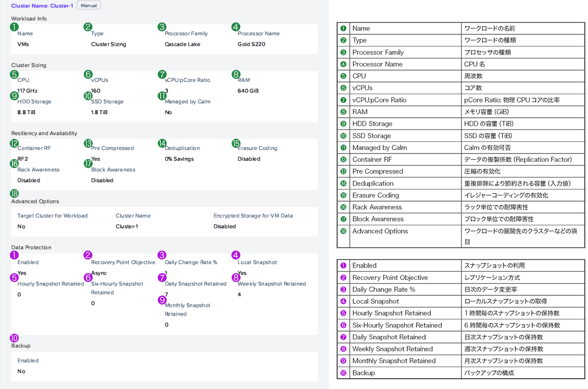
Task: Click the Manual button beside Cluster-1
Action: click(x=89, y=6)
